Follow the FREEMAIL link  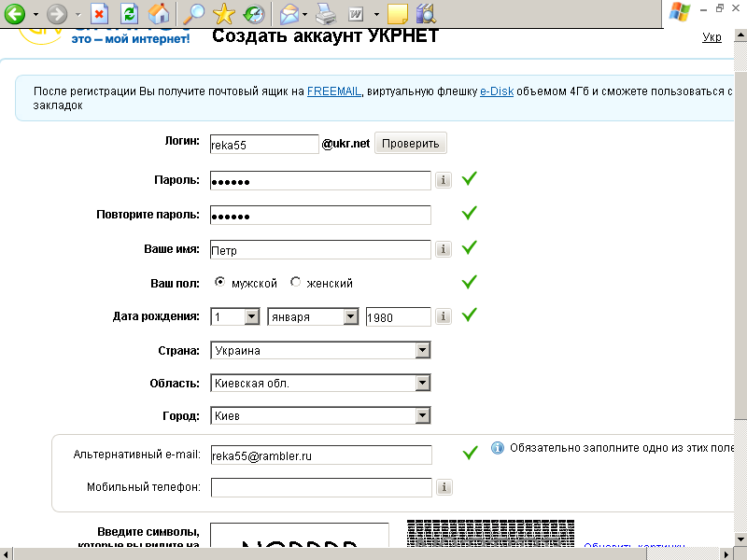coord(334,91)
